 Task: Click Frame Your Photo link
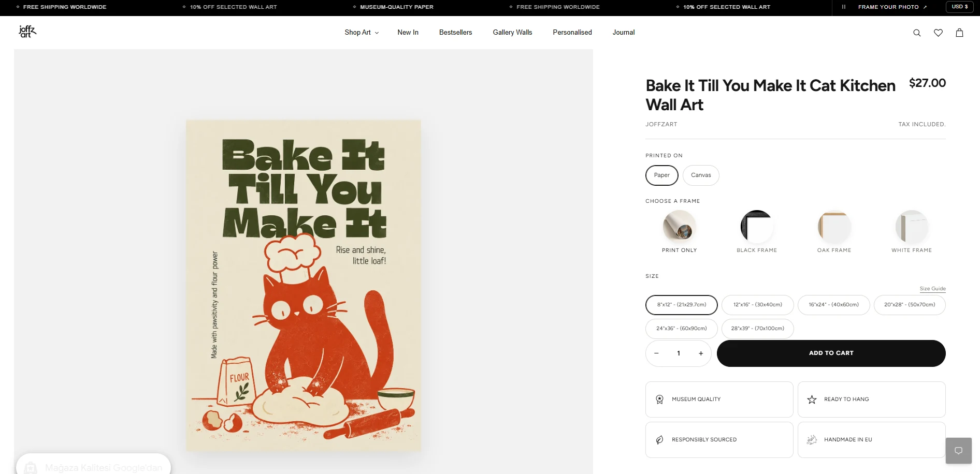[892, 7]
